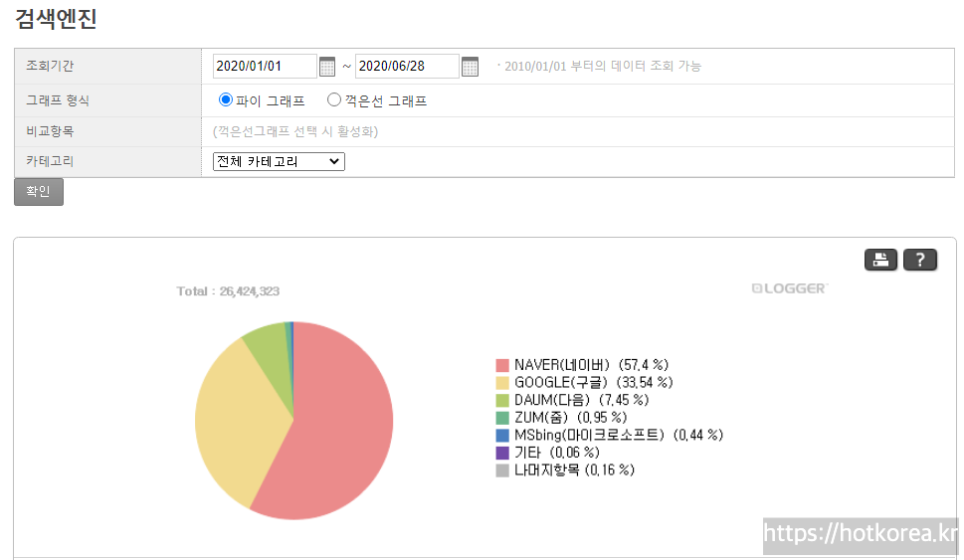Click the 비교항목 row label
Viewport: 964px width, 560px height.
tap(50, 131)
